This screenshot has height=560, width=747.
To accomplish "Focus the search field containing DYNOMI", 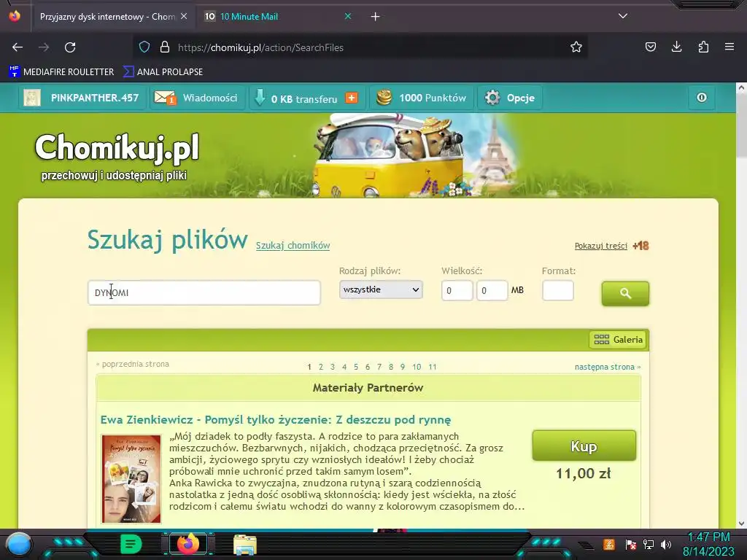I will pyautogui.click(x=204, y=293).
